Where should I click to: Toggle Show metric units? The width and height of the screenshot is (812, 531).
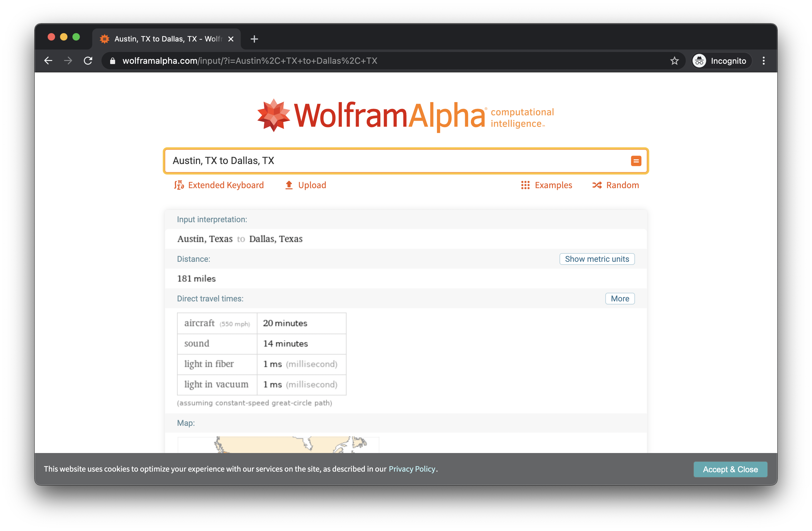(597, 259)
